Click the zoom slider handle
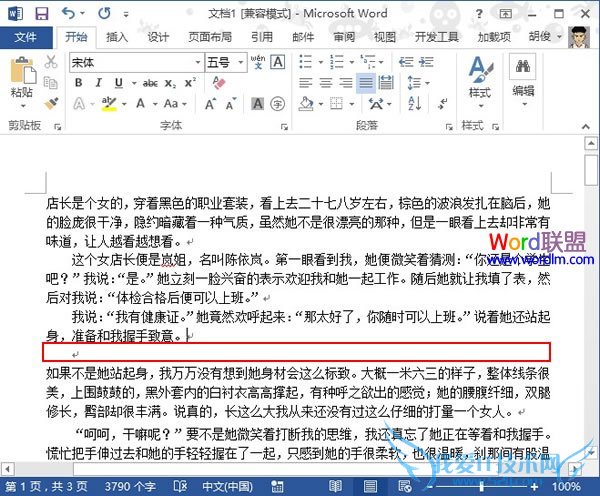Screen dimensions: 600x496 click(x=481, y=486)
